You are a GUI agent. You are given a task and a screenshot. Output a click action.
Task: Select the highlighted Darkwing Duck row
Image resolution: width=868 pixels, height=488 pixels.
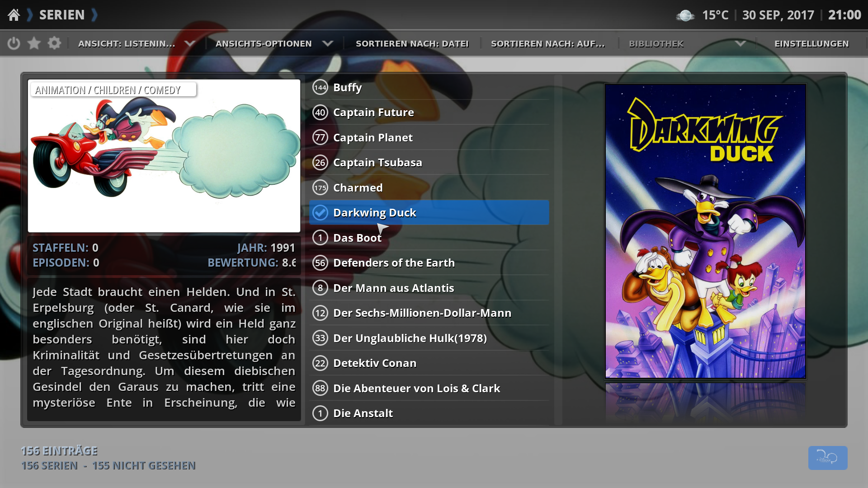(429, 212)
